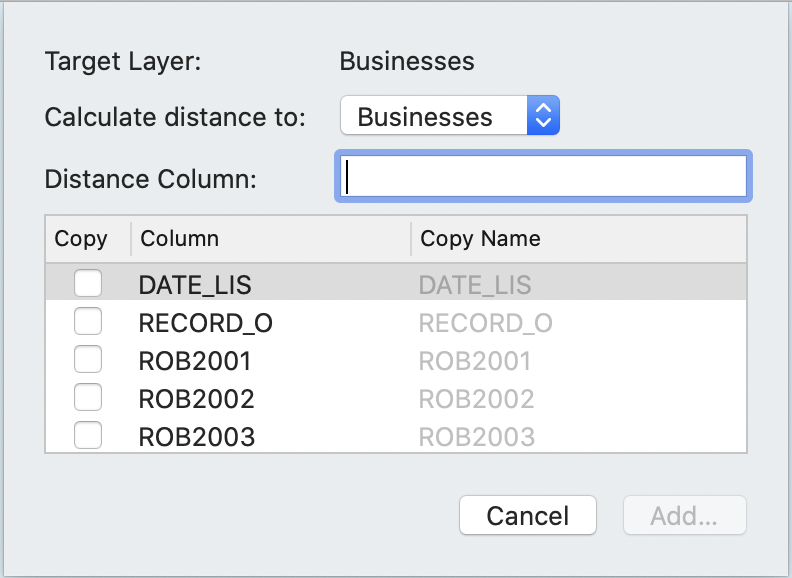The height and width of the screenshot is (578, 792).
Task: Click the grayed ROB2001 copy name
Action: pyautogui.click(x=475, y=361)
